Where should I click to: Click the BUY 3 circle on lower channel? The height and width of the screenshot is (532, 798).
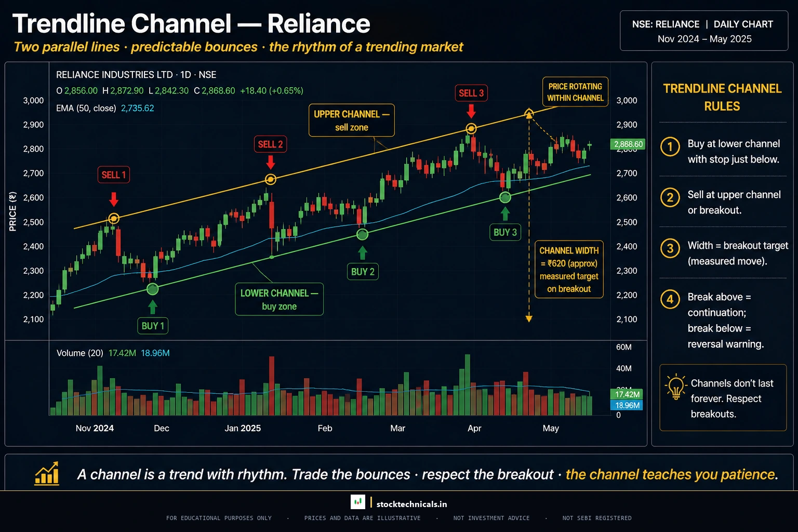pyautogui.click(x=505, y=197)
